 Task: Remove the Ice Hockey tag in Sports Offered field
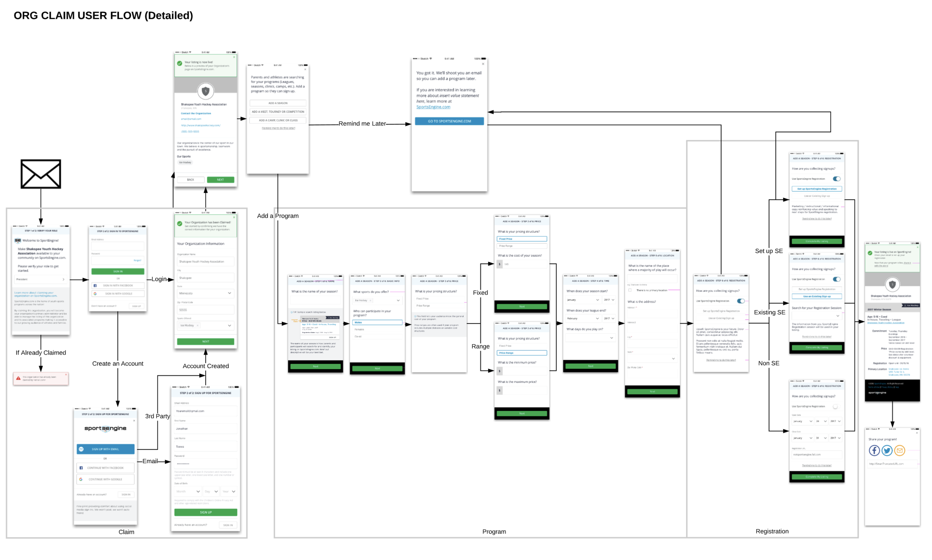pyautogui.click(x=197, y=325)
